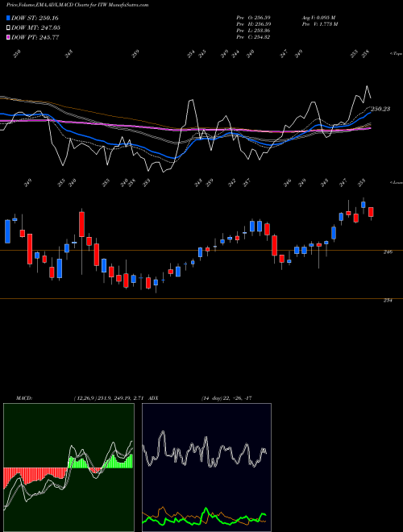The height and width of the screenshot is (532, 403).
Task: Click the tall red candle near the 240 low label
Action: click(81, 224)
